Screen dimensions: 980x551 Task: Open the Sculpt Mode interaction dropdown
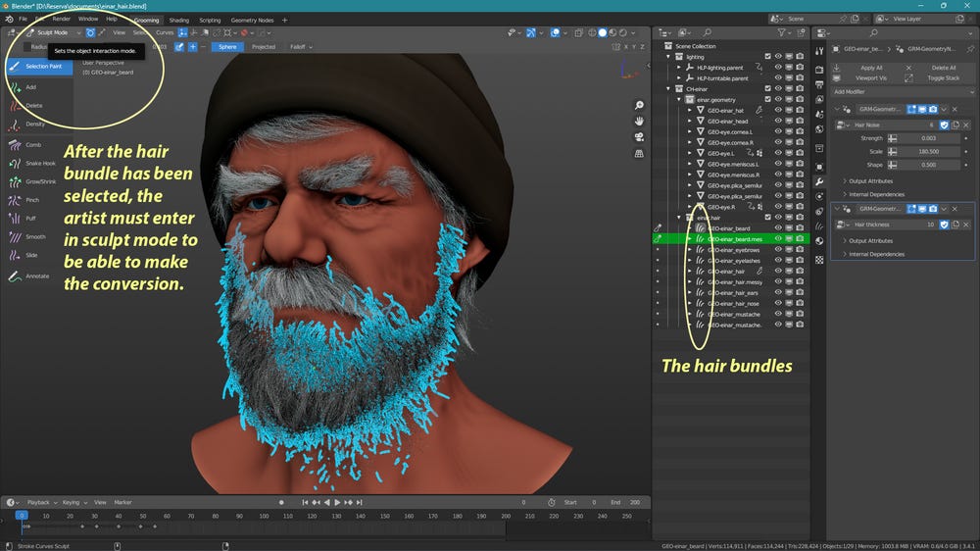click(54, 32)
